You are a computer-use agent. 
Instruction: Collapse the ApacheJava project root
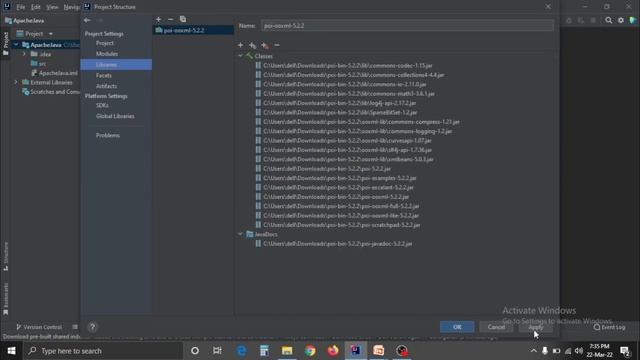16,45
